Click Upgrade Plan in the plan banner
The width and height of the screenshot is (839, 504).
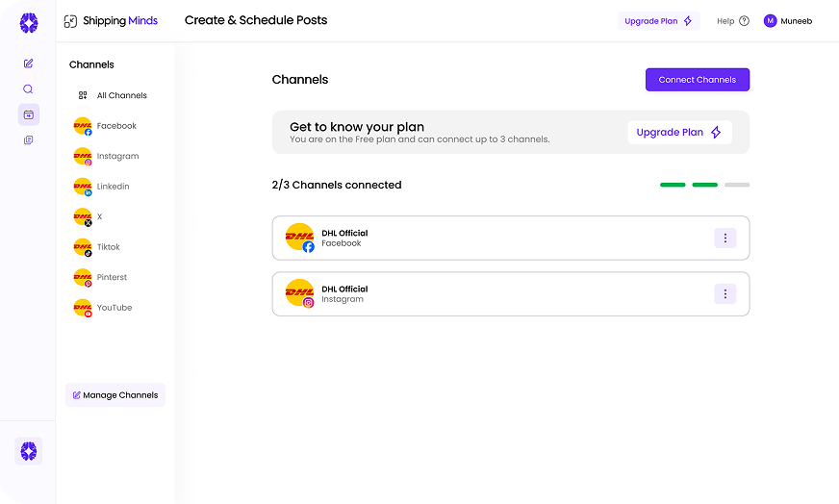pos(679,133)
